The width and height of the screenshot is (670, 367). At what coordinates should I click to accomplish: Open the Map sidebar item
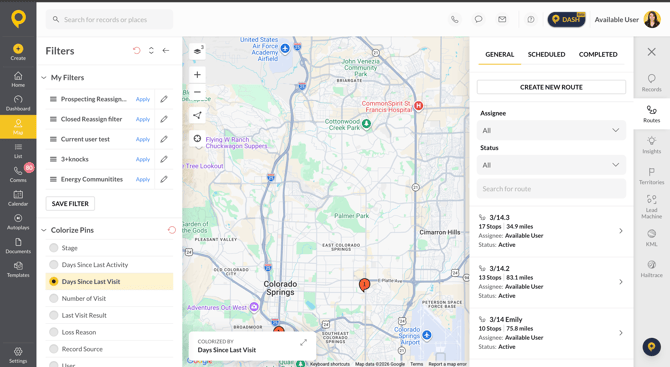point(18,126)
